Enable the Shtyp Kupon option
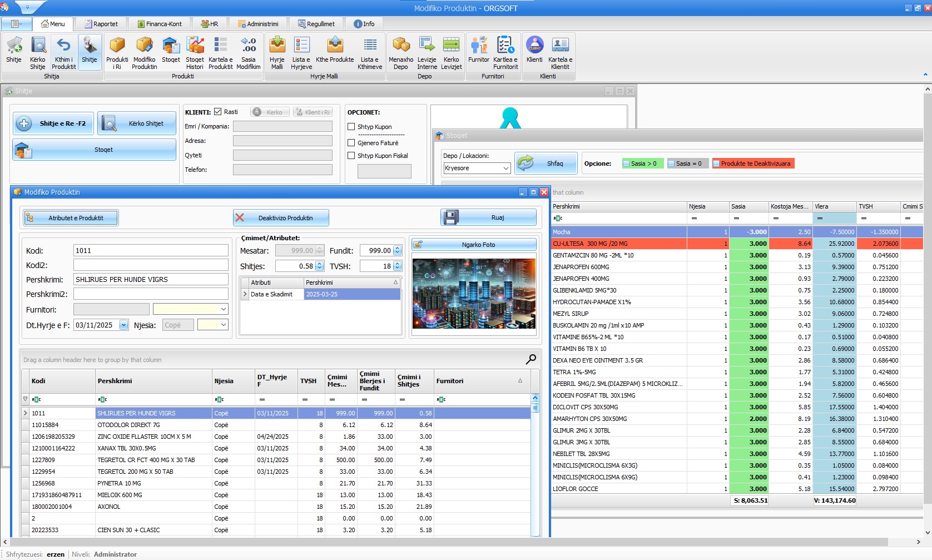 coord(351,127)
